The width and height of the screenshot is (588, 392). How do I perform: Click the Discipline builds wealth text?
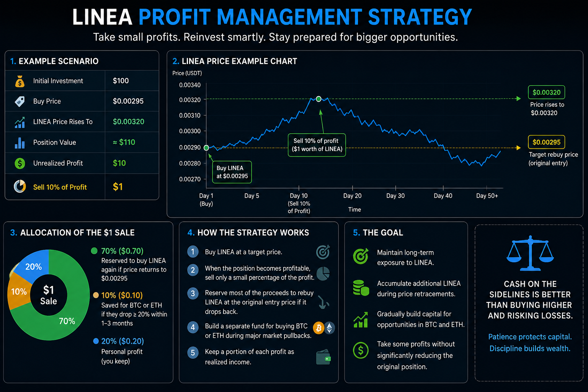click(x=530, y=349)
